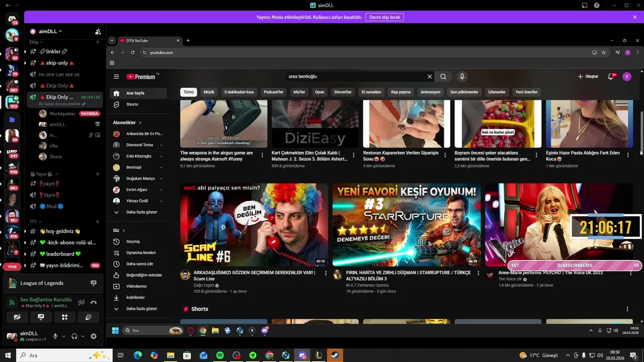
Task: Select the Yeni öneriler filter chip
Action: coord(526,92)
